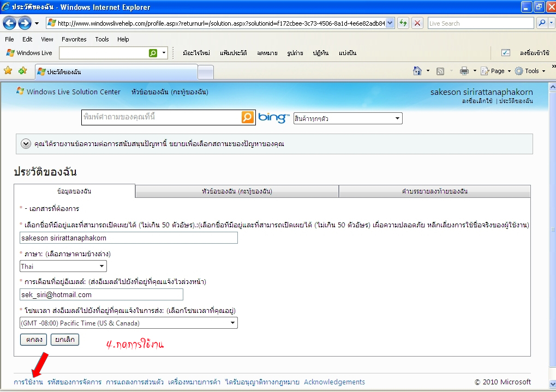Image resolution: width=556 pixels, height=392 pixels.
Task: Open the View menu
Action: (x=47, y=39)
